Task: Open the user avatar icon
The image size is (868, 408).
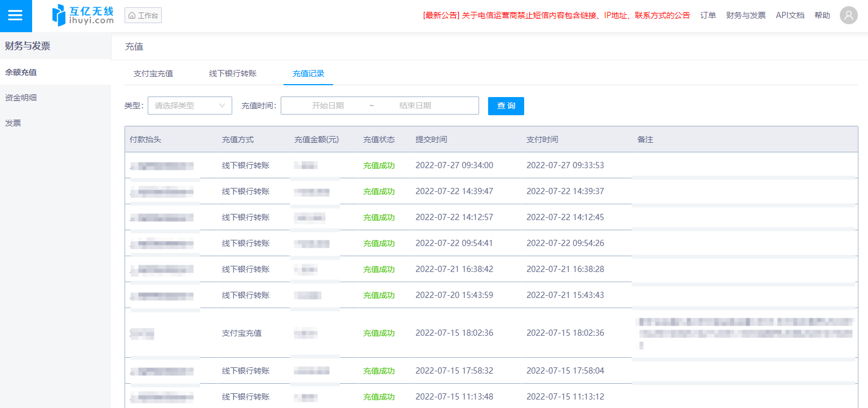Action: pyautogui.click(x=848, y=15)
